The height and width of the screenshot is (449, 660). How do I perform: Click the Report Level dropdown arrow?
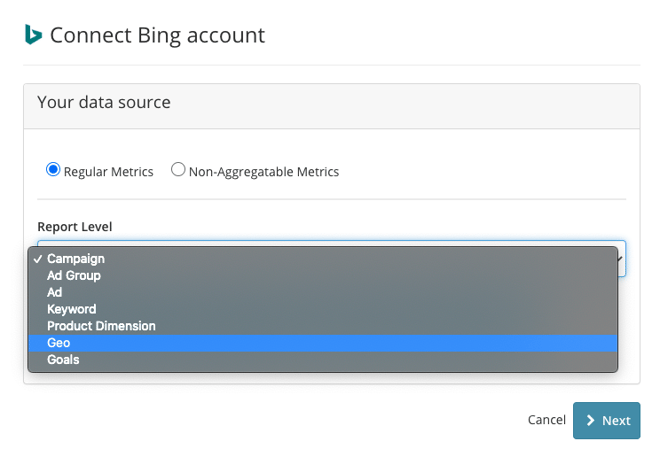coord(620,259)
